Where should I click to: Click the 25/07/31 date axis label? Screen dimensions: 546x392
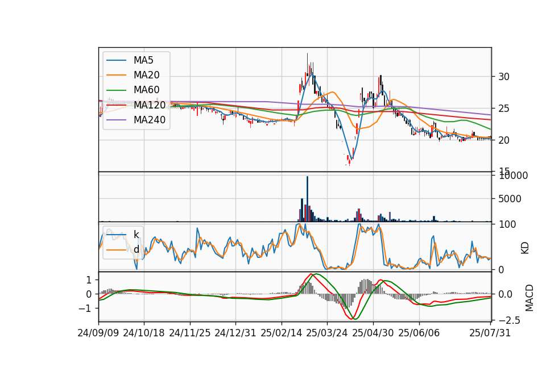pyautogui.click(x=490, y=333)
